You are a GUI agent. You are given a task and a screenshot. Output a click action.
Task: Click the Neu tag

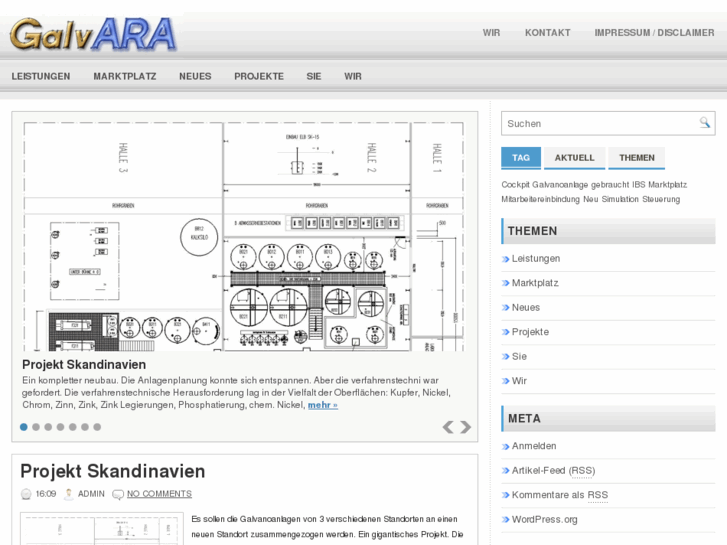click(x=591, y=199)
